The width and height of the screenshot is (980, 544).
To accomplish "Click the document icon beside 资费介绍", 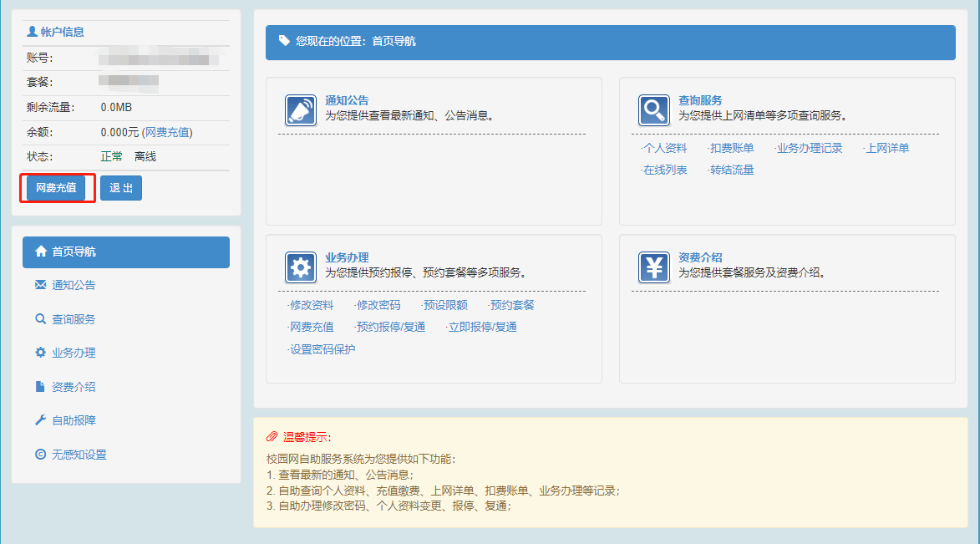I will coord(40,387).
